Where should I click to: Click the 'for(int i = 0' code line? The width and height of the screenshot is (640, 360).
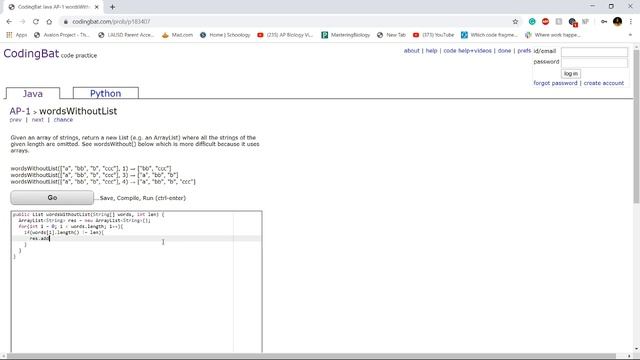click(x=71, y=227)
